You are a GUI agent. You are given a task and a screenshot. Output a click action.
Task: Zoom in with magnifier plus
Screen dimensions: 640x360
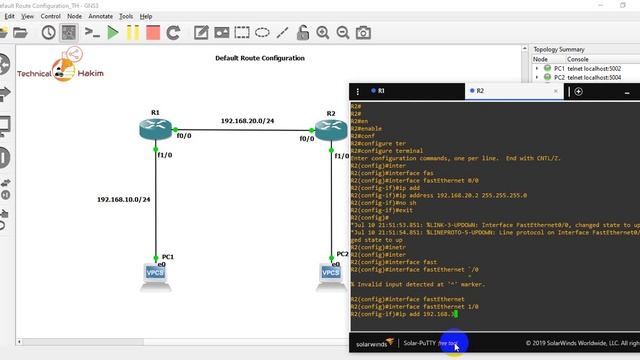(x=323, y=33)
